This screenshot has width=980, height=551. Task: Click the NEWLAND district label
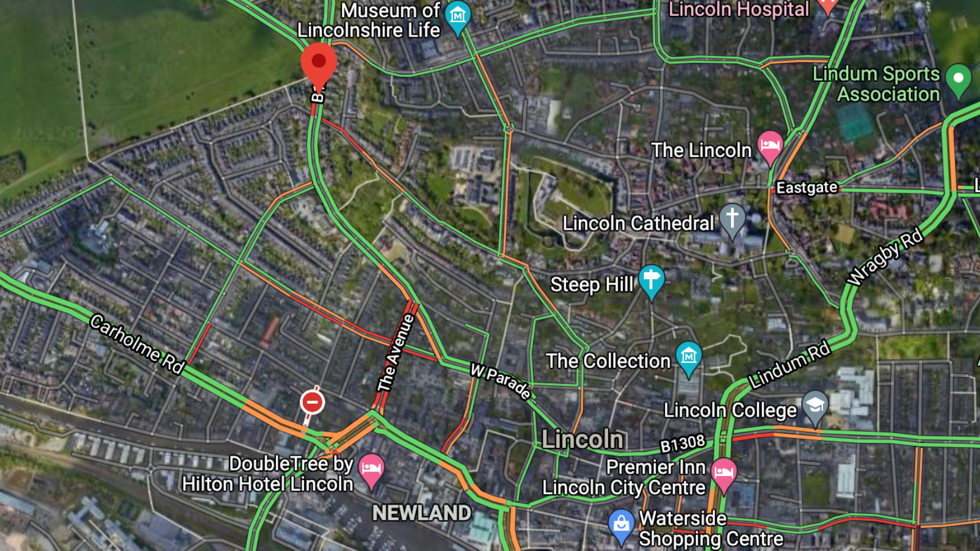pos(422,513)
